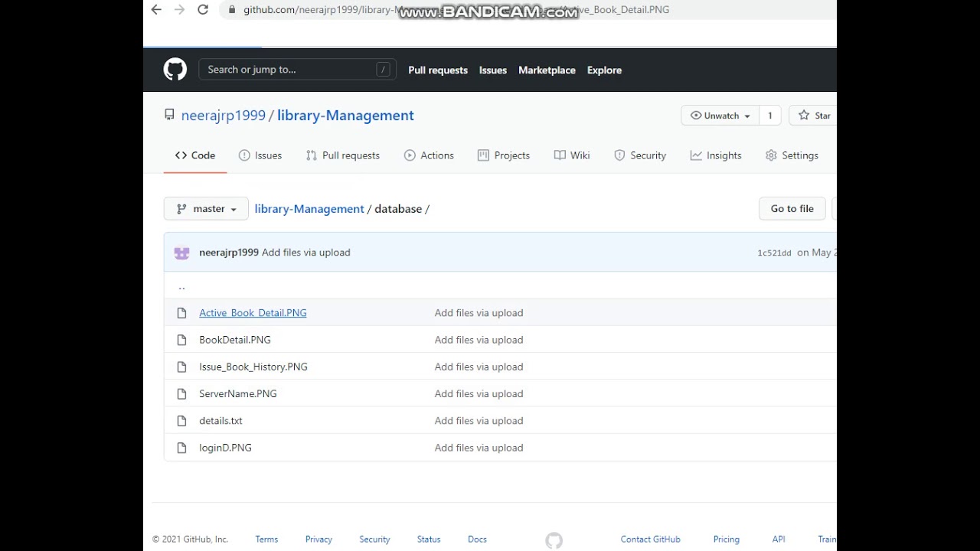Open commit hash 1c521dd
This screenshot has width=980, height=551.
point(774,253)
